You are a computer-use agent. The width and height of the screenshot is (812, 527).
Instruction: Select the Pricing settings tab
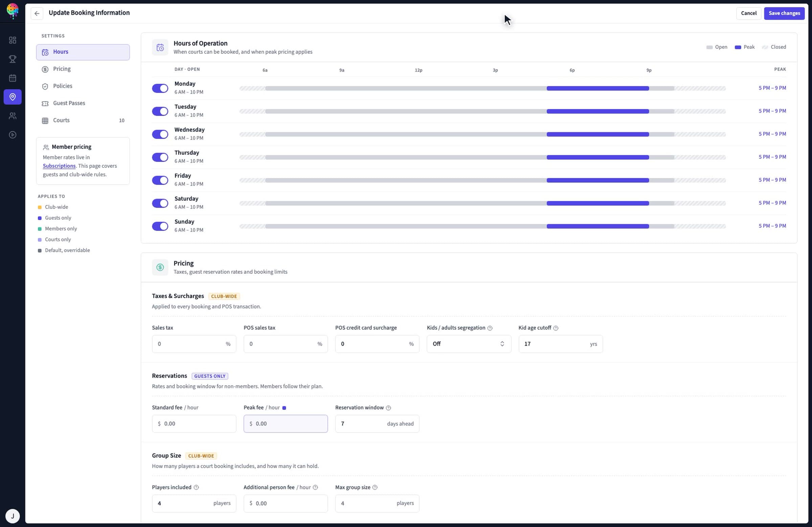83,69
